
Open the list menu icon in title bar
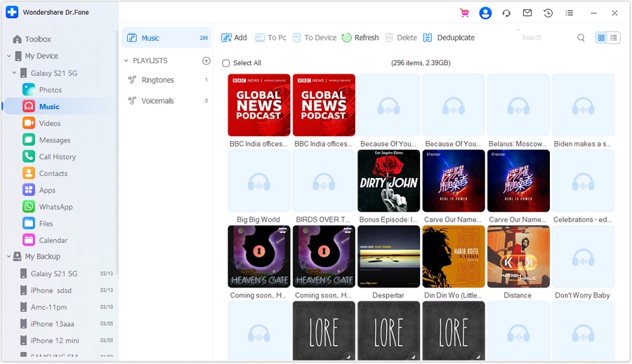(x=569, y=13)
